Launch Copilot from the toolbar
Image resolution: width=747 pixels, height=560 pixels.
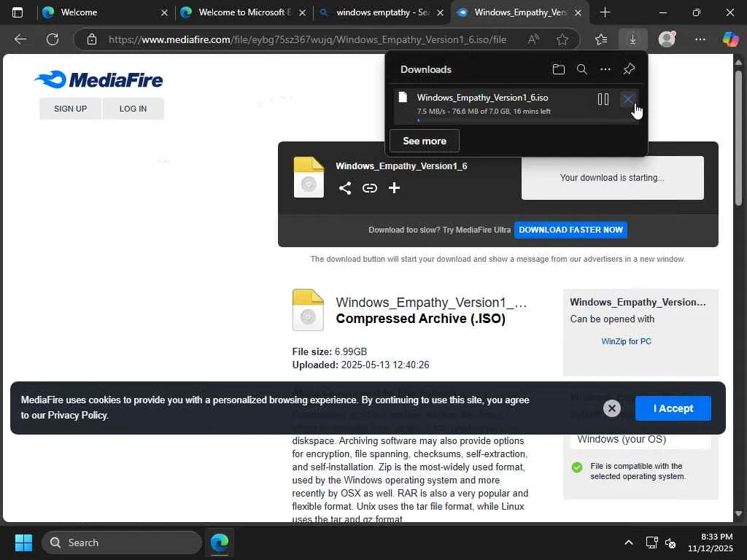(730, 39)
